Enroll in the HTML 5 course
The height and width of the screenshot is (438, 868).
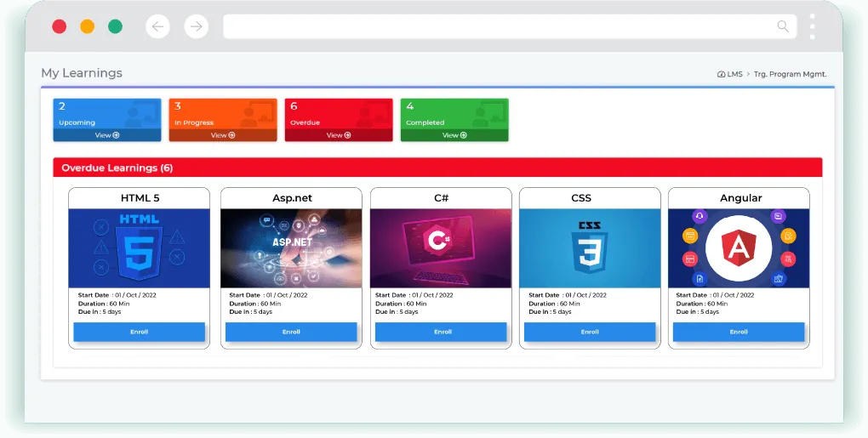(x=139, y=332)
